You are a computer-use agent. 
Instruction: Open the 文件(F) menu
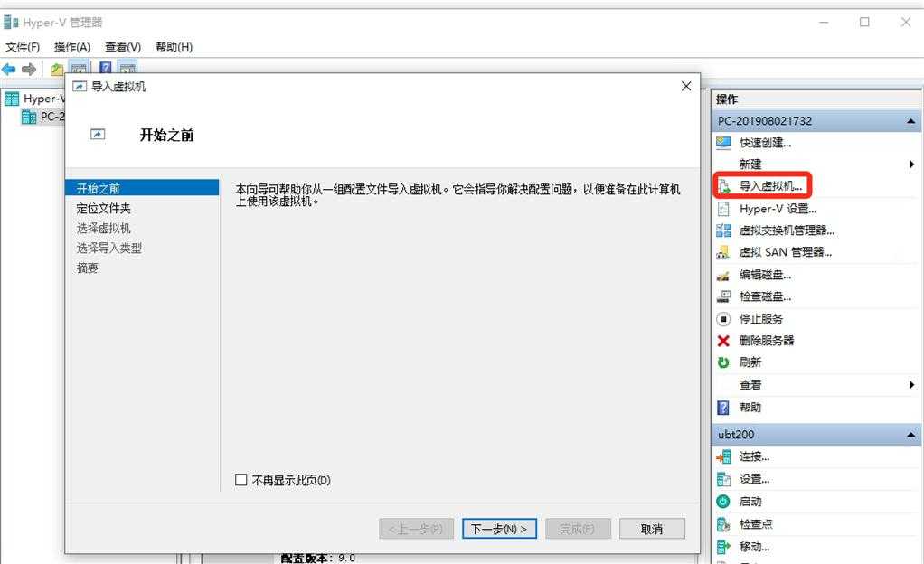pyautogui.click(x=23, y=47)
